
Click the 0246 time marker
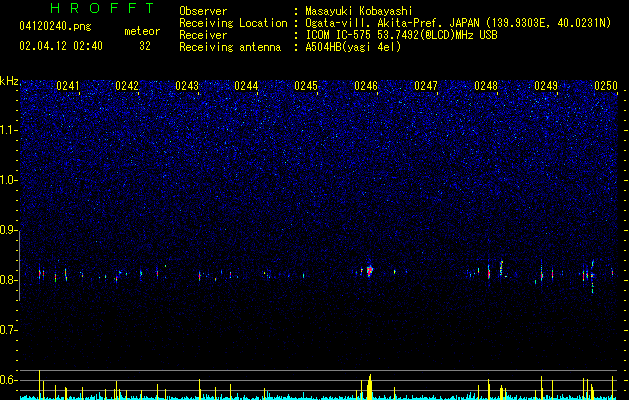[x=366, y=86]
